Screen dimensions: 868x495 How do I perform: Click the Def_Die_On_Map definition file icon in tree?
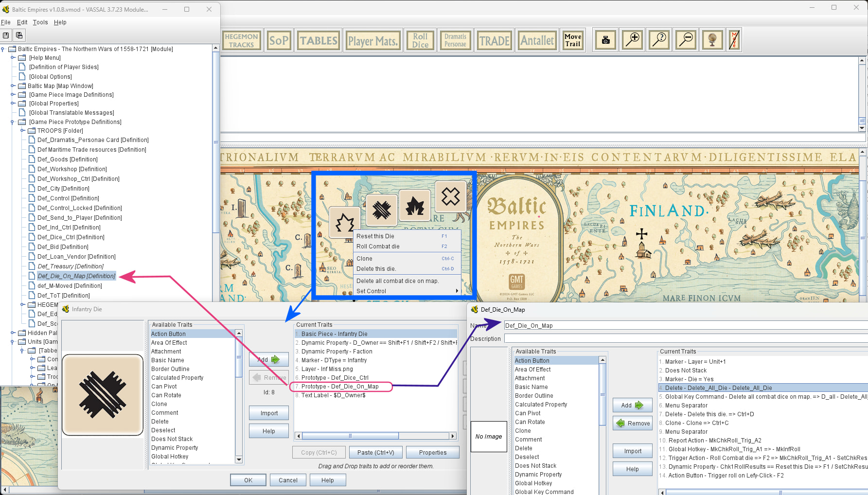click(32, 276)
